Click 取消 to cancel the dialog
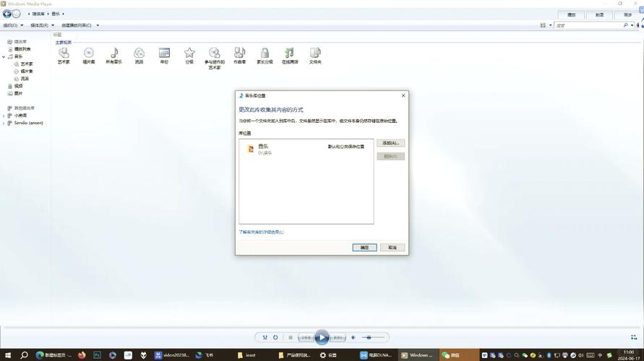 pyautogui.click(x=392, y=248)
